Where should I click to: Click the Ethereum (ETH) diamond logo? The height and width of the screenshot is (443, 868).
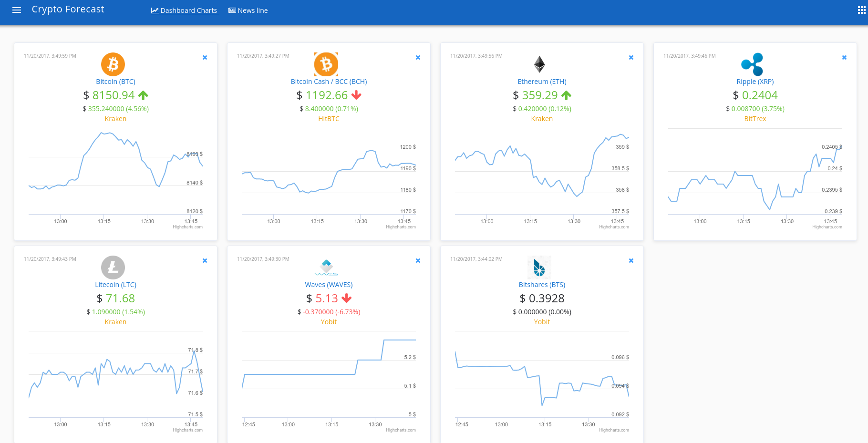click(x=539, y=64)
